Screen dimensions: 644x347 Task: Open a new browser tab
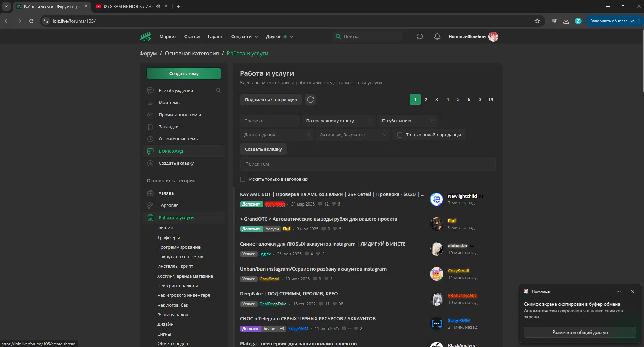[x=178, y=6]
